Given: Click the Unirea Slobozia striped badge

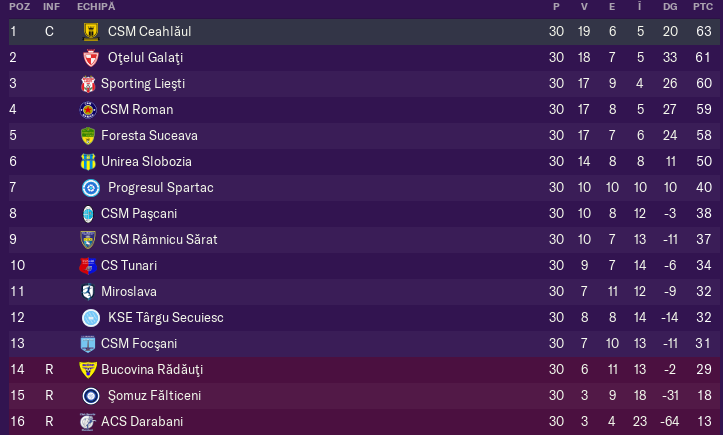Looking at the screenshot, I should [88, 162].
